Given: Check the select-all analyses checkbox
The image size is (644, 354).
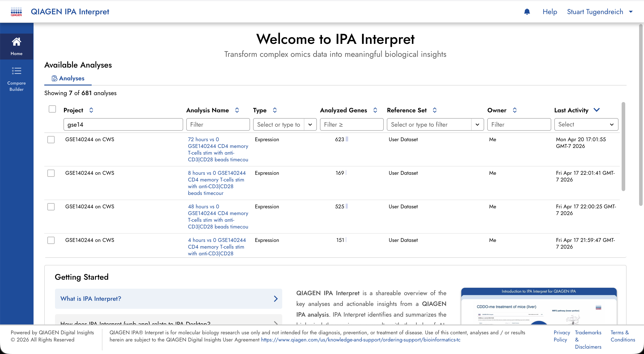Looking at the screenshot, I should click(52, 109).
